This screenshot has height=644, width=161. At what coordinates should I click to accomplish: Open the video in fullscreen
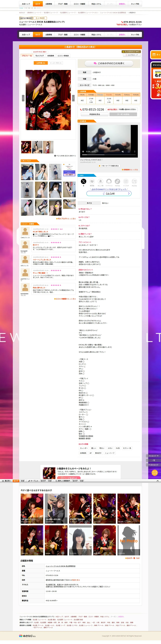129,152
